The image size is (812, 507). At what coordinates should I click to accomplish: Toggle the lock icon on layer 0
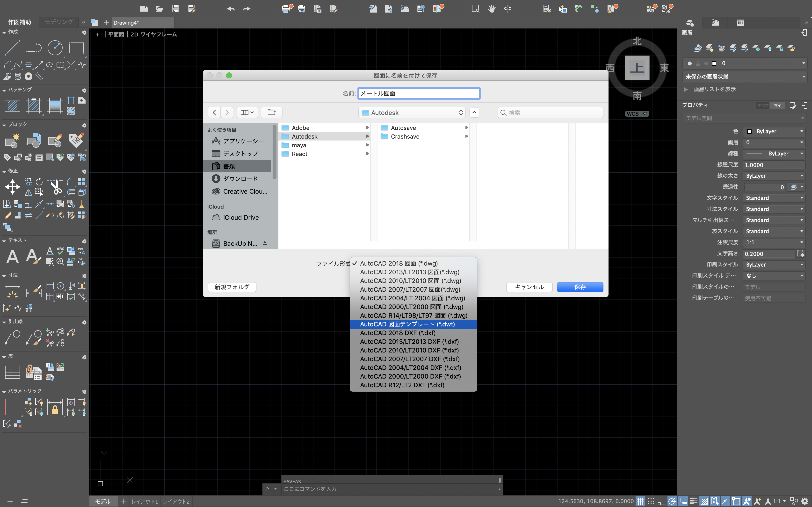(698, 63)
